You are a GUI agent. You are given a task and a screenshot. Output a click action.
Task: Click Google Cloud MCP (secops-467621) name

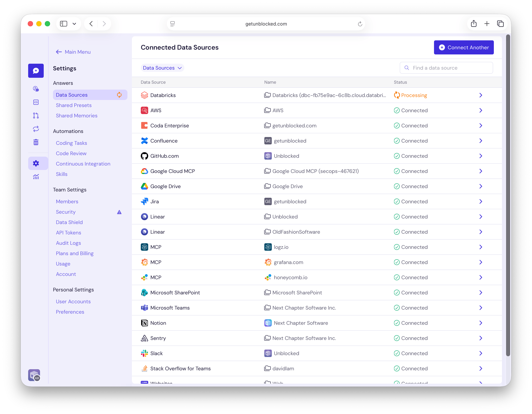(x=312, y=171)
